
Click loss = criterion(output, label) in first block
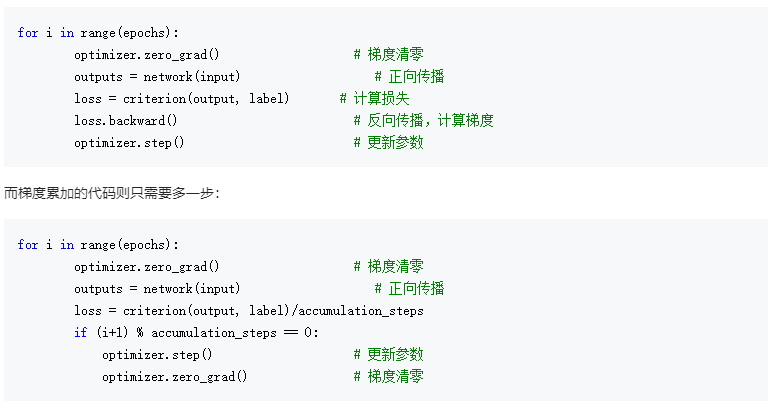[x=181, y=99]
